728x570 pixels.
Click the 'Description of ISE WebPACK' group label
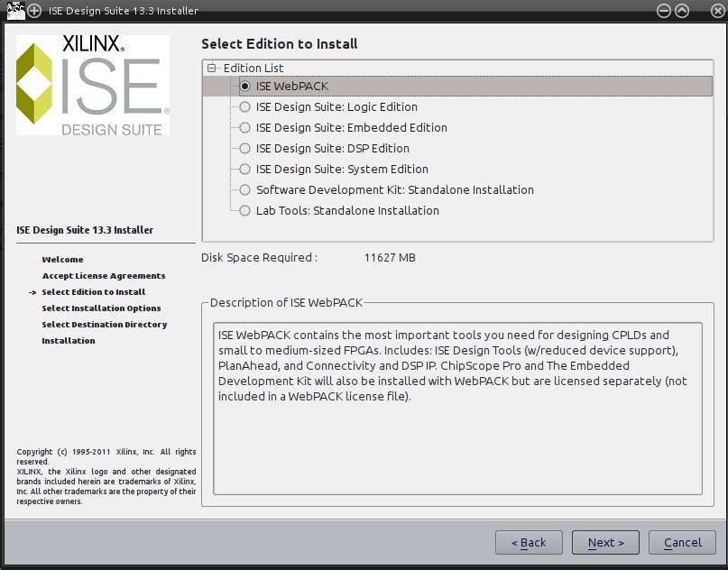pos(286,303)
